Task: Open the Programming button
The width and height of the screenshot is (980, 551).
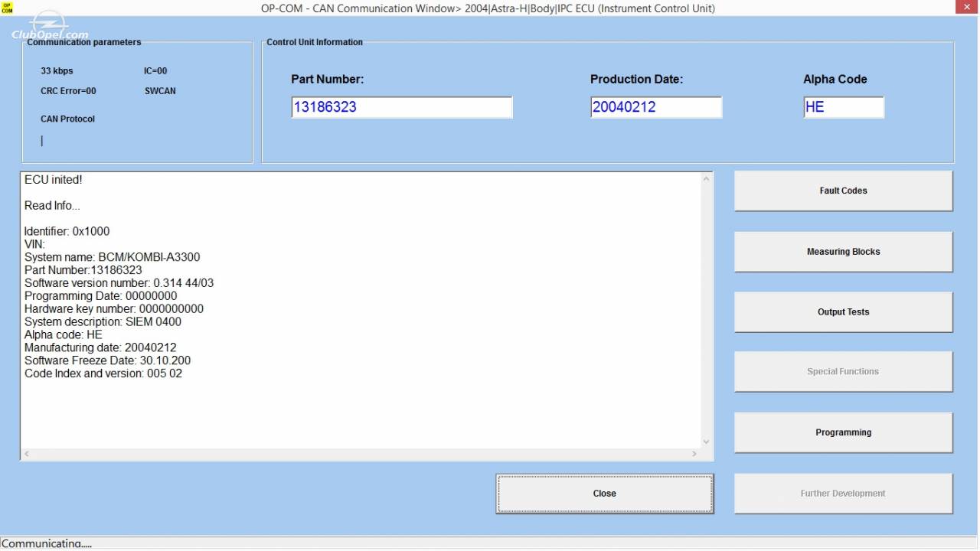Action: tap(843, 432)
